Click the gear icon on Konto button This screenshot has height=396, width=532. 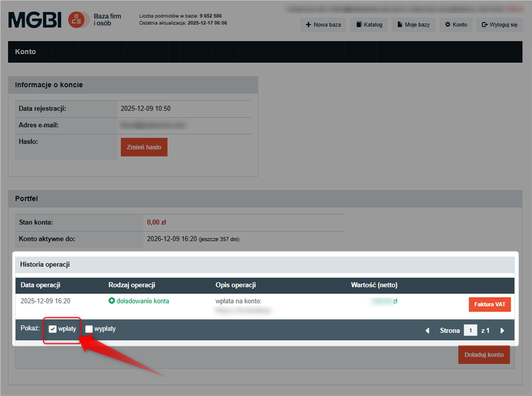coord(447,25)
